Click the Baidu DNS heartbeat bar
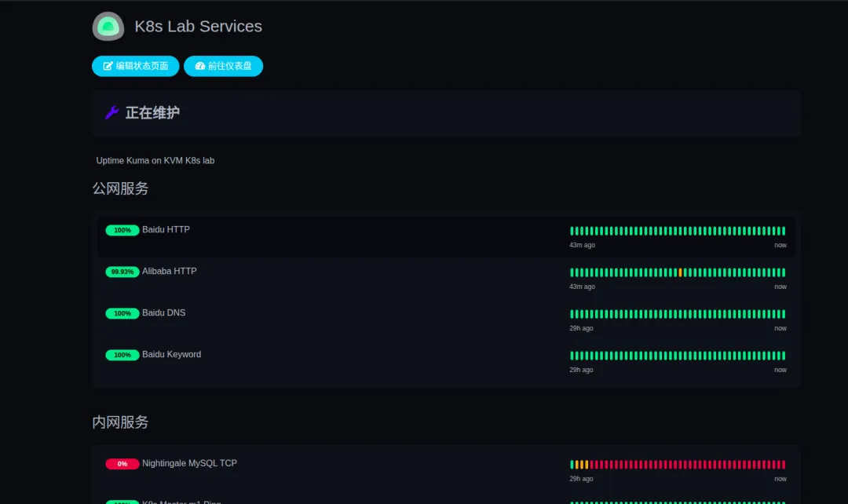Screen dimensions: 848x504 (x=678, y=314)
